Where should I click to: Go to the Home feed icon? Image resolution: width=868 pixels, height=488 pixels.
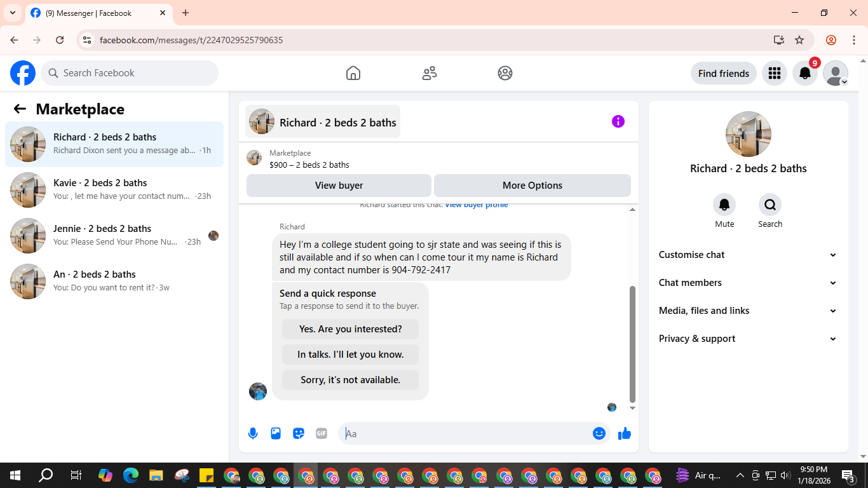click(353, 73)
